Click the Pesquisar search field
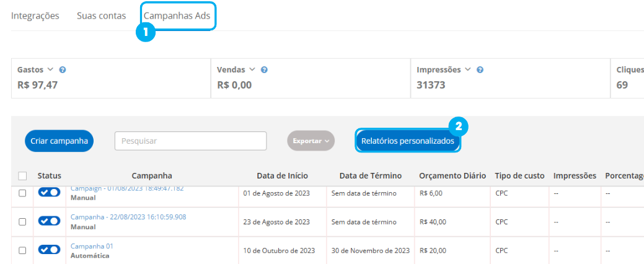The image size is (644, 264). point(190,141)
